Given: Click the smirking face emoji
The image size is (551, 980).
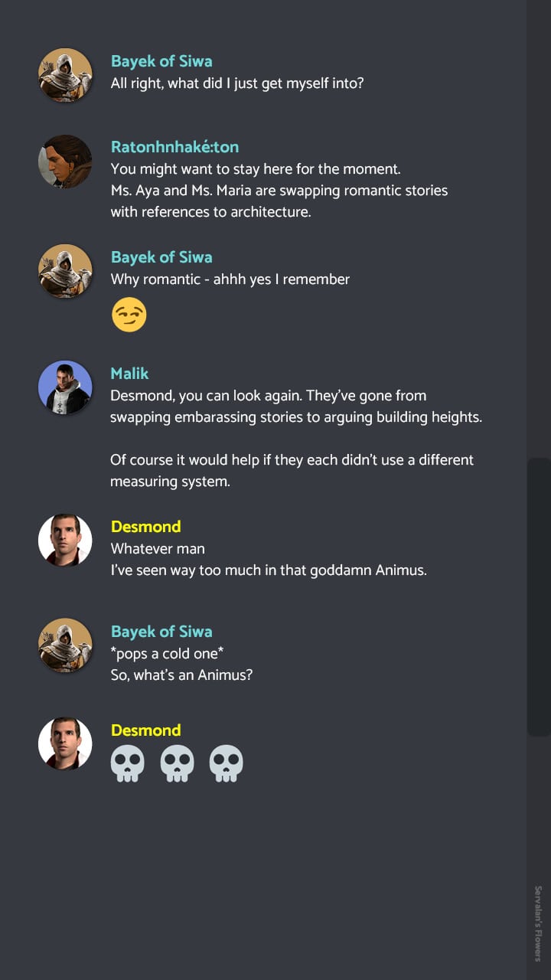Looking at the screenshot, I should (x=129, y=315).
